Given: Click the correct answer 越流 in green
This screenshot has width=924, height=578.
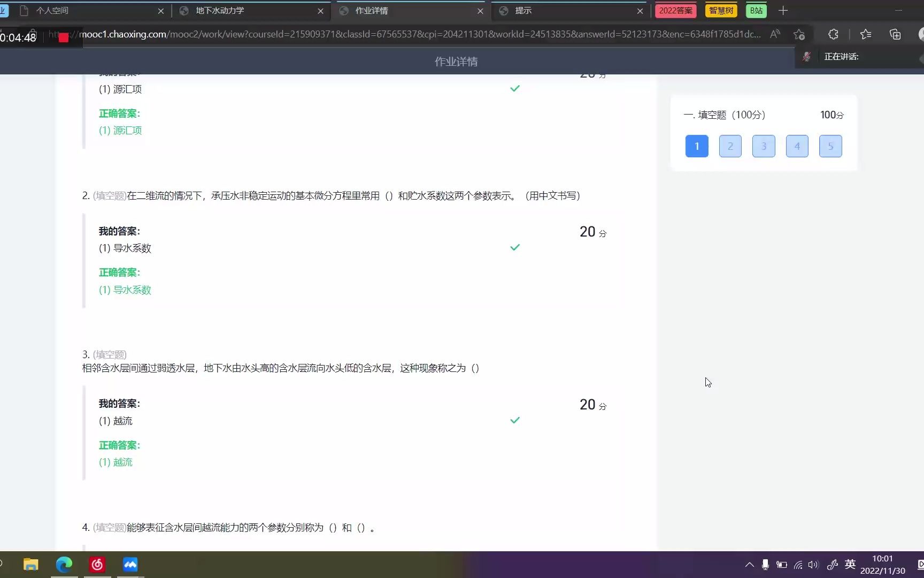Looking at the screenshot, I should click(x=115, y=462).
